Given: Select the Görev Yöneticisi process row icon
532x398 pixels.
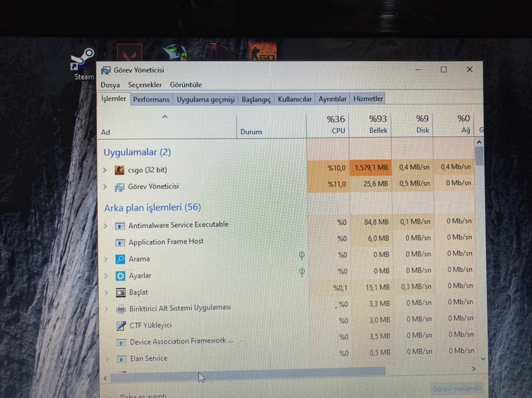Looking at the screenshot, I should [119, 187].
